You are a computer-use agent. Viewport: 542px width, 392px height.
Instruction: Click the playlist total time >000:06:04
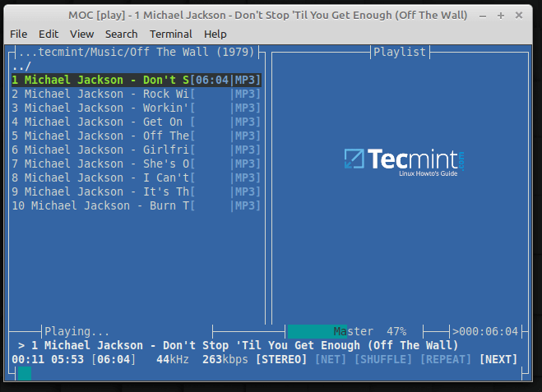click(x=485, y=331)
